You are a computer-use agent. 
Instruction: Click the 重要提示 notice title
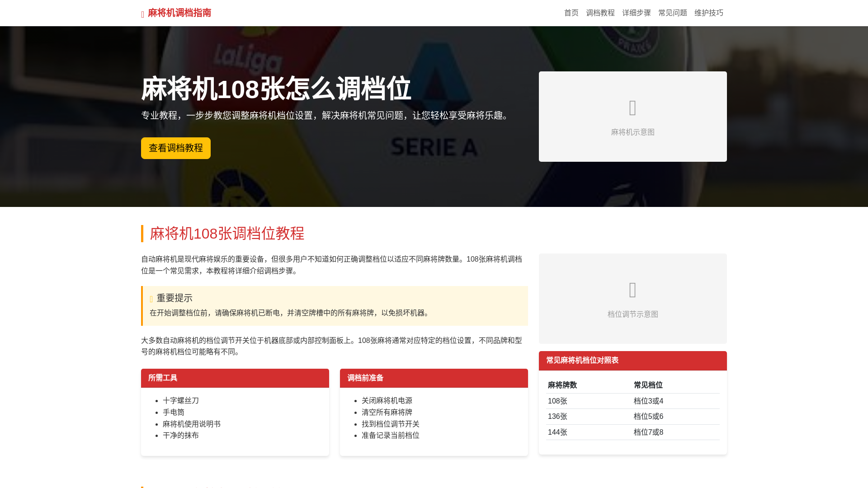point(175,298)
